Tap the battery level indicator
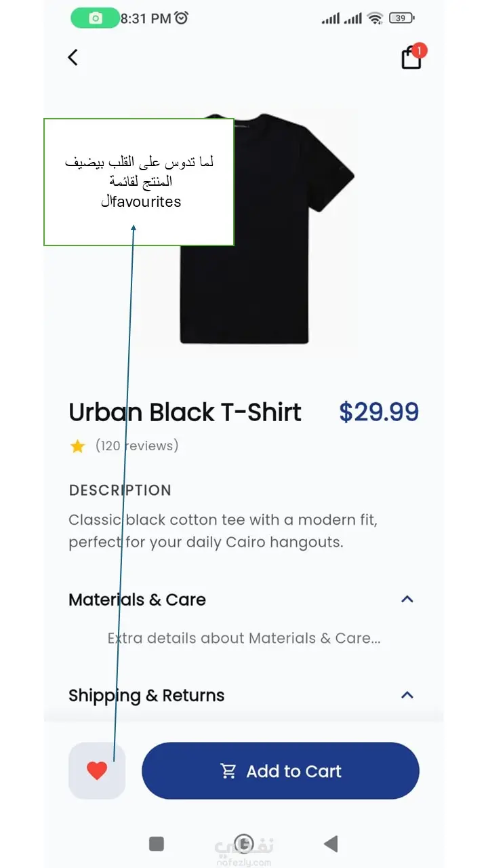488x868 pixels. 402,18
